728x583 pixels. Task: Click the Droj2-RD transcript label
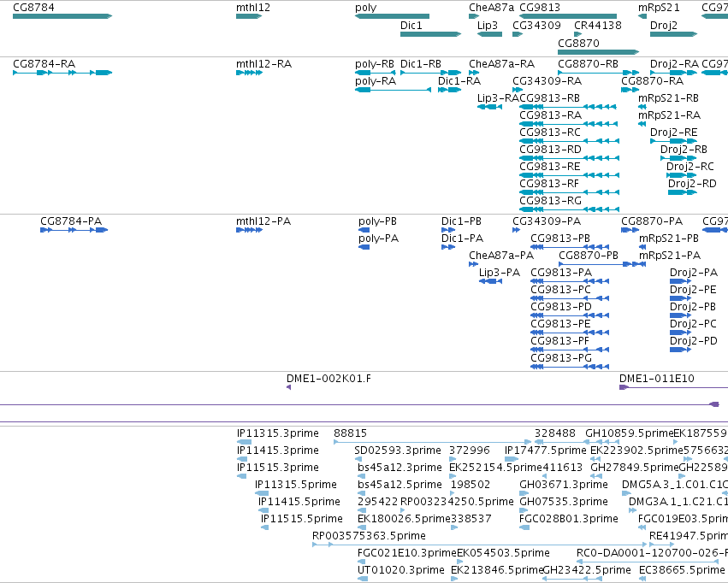(x=692, y=183)
